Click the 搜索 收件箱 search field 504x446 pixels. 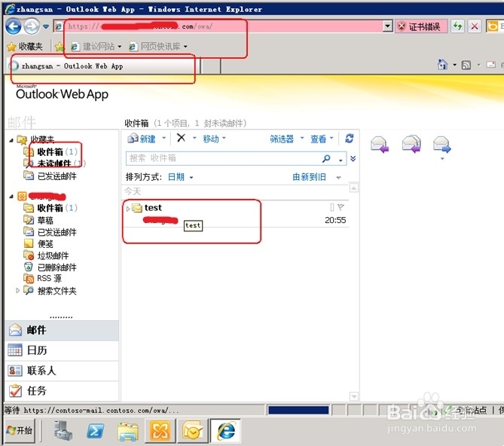[x=223, y=158]
